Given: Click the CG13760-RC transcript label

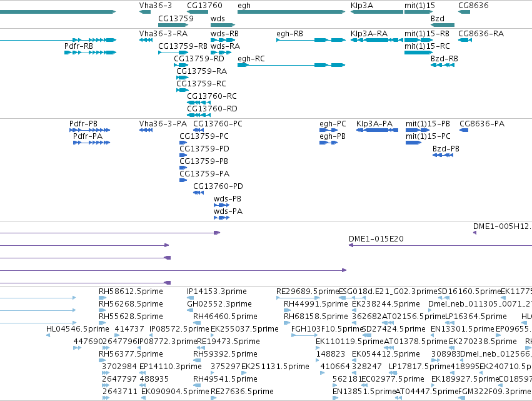Looking at the screenshot, I should (212, 96).
